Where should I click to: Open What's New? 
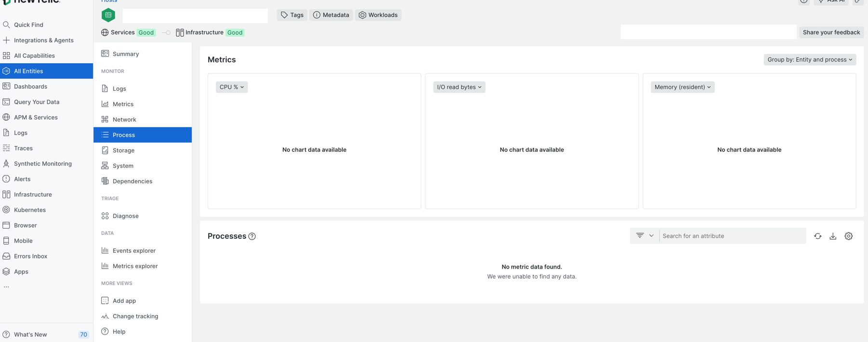click(30, 334)
